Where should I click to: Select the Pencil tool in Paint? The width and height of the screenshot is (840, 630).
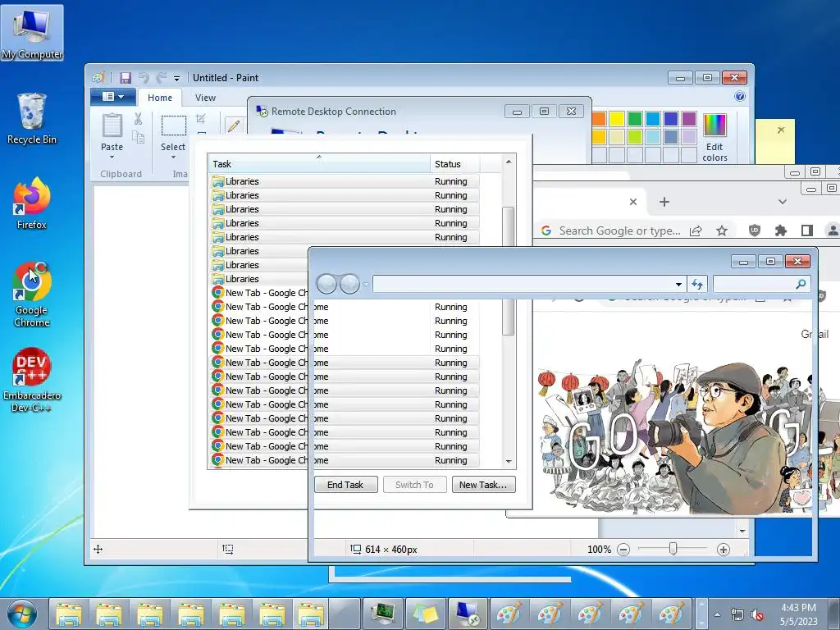[x=234, y=126]
